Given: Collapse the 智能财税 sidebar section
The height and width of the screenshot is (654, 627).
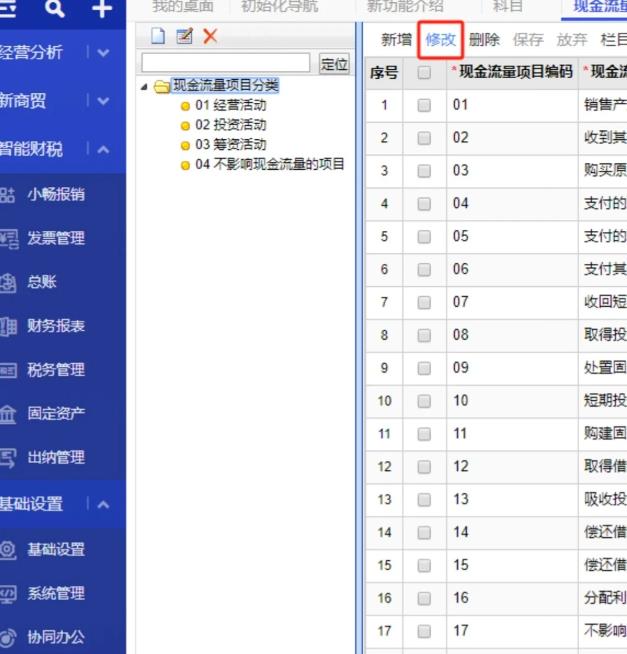Looking at the screenshot, I should click(104, 149).
